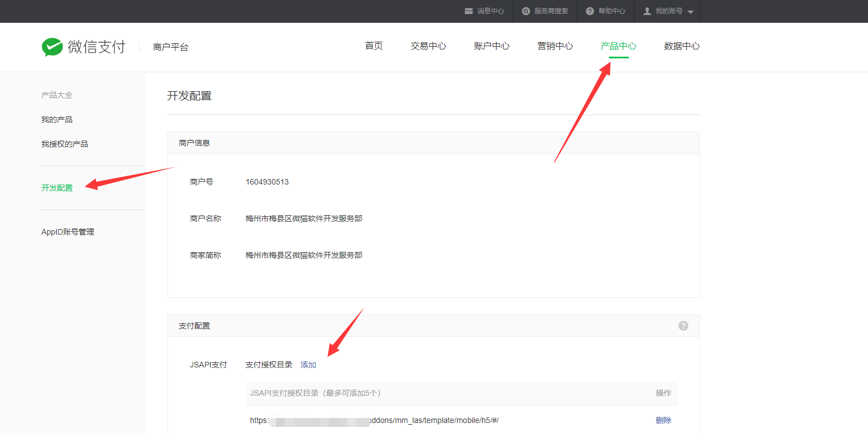Click the JSAPI支付授权目录 table header
Image resolution: width=868 pixels, height=433 pixels.
315,393
